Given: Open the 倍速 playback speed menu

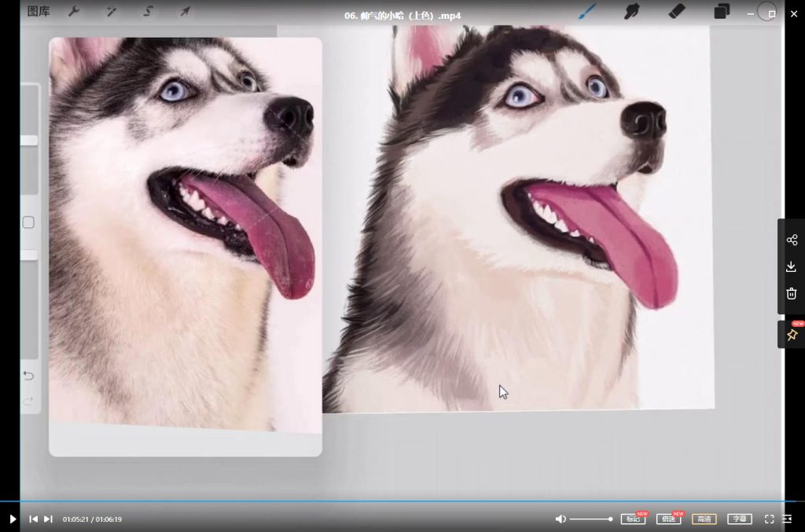Looking at the screenshot, I should click(x=668, y=519).
